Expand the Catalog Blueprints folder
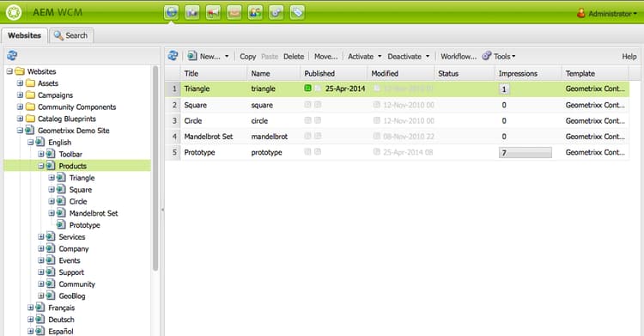The image size is (644, 336). [x=20, y=119]
